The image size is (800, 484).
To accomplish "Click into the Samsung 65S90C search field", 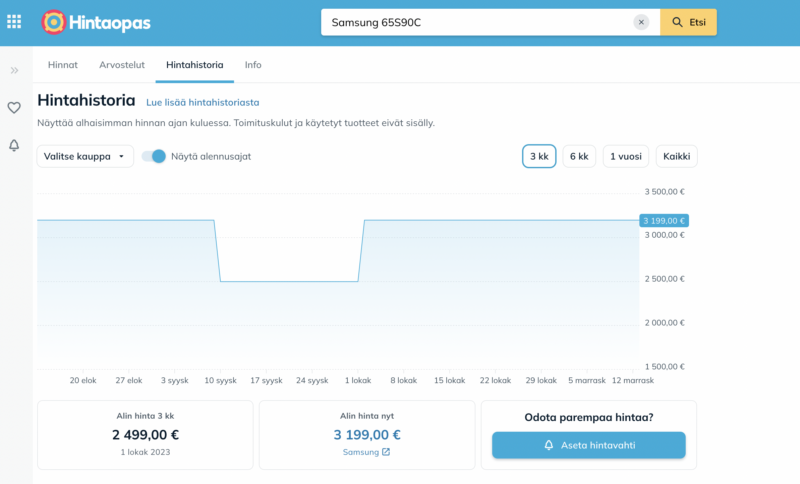I will (x=478, y=22).
